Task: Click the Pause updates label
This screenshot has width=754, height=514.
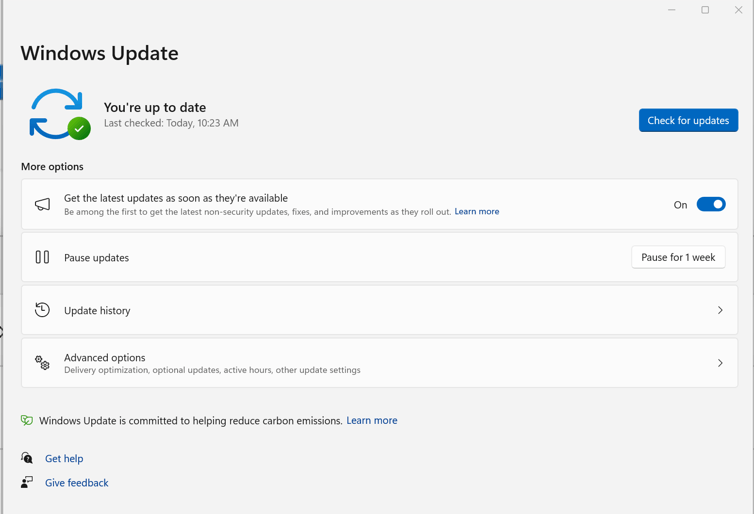Action: [96, 258]
